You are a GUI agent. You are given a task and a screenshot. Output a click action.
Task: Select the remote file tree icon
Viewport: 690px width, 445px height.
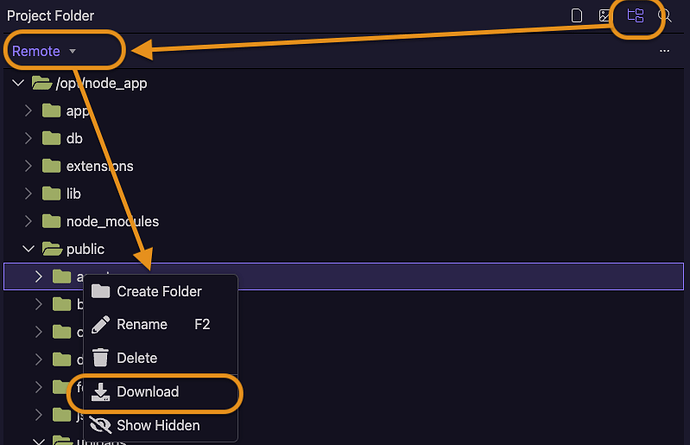coord(635,16)
